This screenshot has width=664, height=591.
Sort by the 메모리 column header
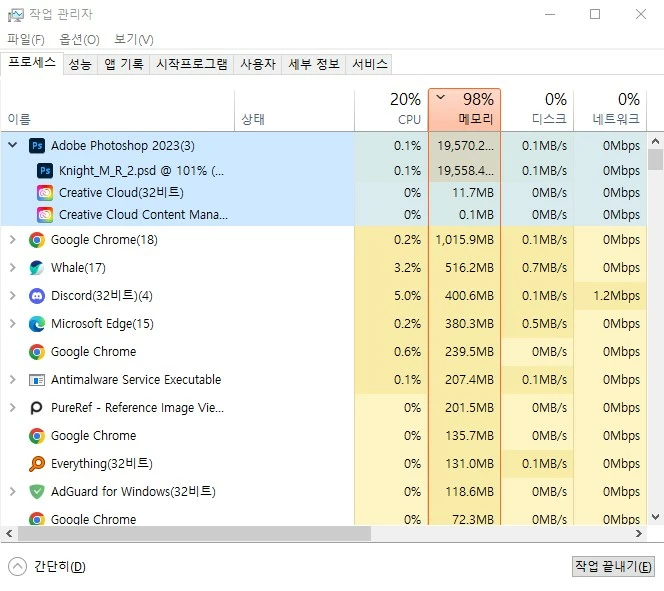(x=465, y=110)
